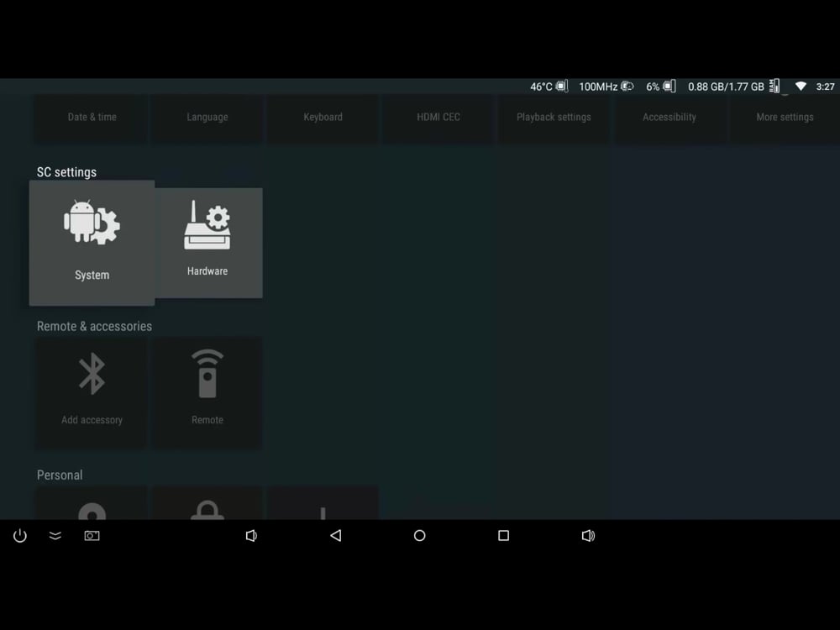Open More settings
The height and width of the screenshot is (630, 840).
click(785, 118)
